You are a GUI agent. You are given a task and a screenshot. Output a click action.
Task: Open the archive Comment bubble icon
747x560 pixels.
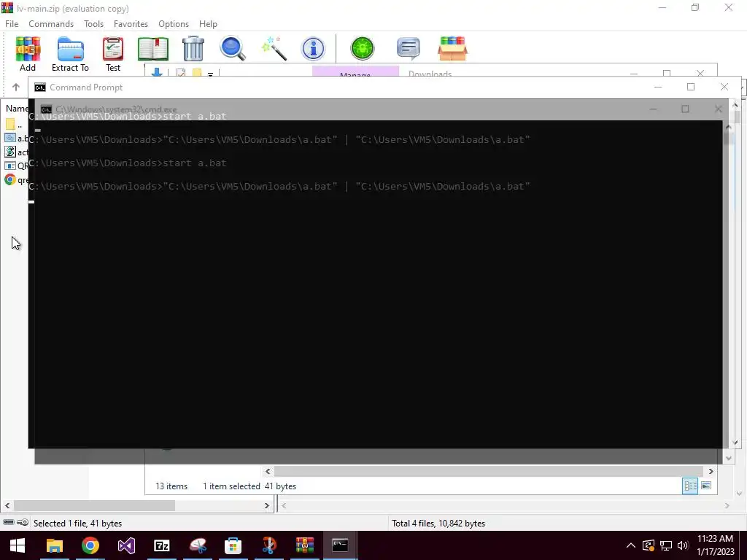[409, 49]
